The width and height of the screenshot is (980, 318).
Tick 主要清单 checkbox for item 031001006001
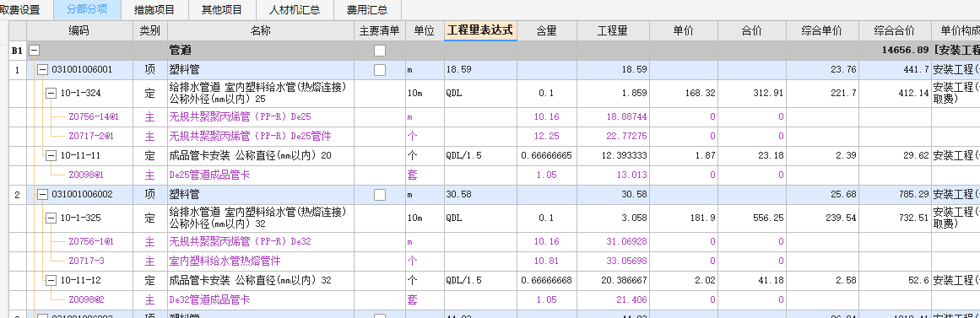380,70
